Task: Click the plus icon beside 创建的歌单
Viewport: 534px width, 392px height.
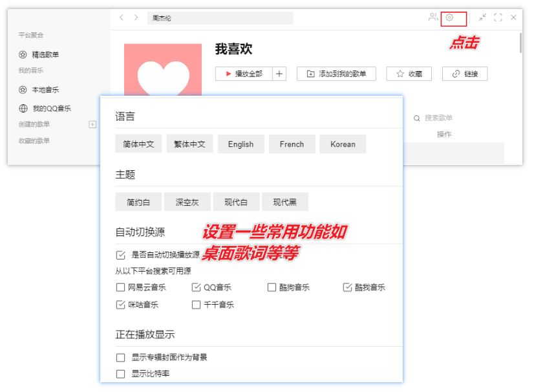Action: pos(92,123)
